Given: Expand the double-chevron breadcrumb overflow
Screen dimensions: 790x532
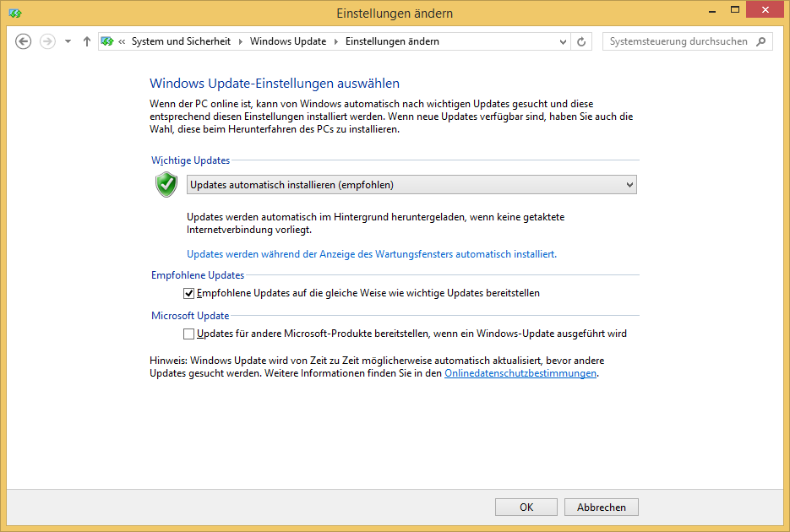Looking at the screenshot, I should 122,41.
